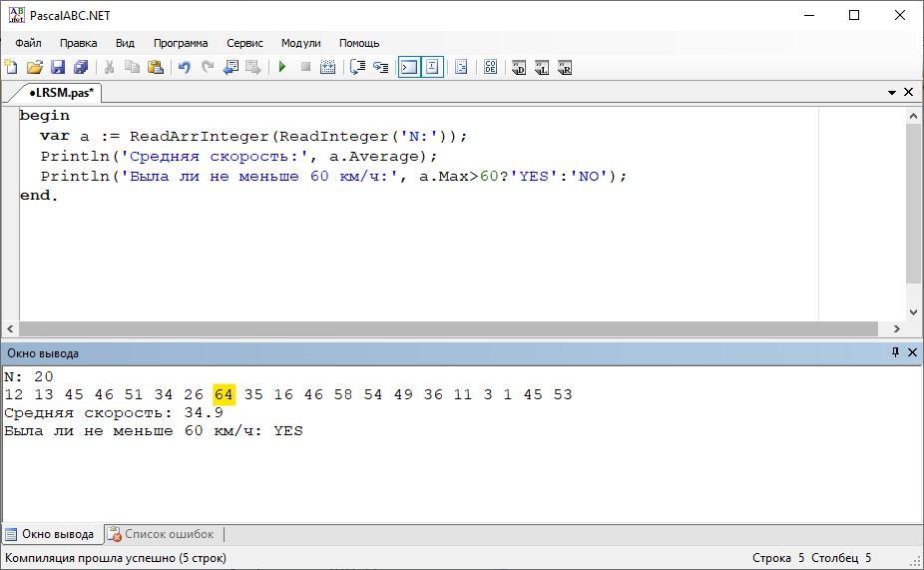This screenshot has height=570, width=924.
Task: Maximize the PascalABC.NET window
Action: pos(854,15)
